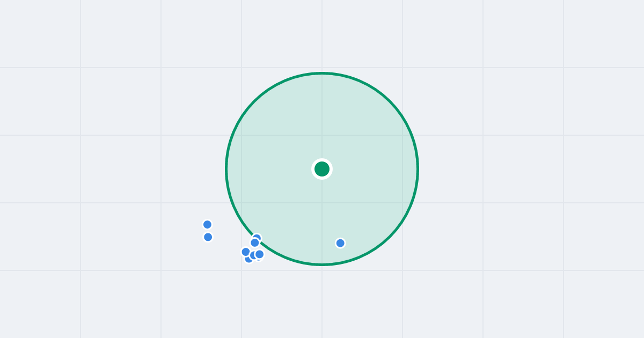Click the green center marker of the circle

pos(322,169)
